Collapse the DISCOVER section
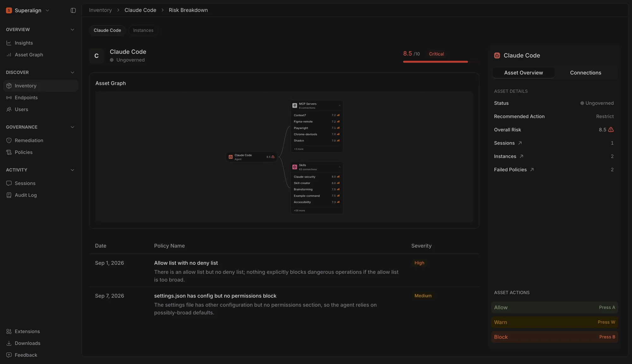The width and height of the screenshot is (632, 364). (72, 72)
